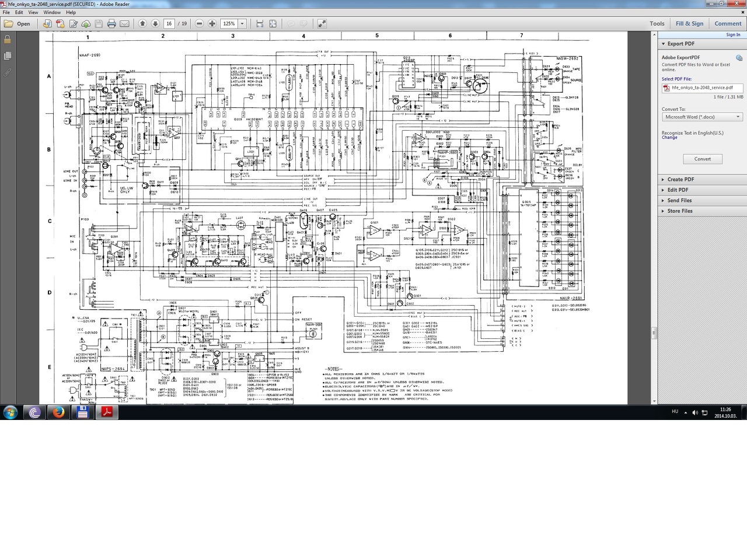Image resolution: width=747 pixels, height=560 pixels.
Task: Click the Adobe Reader taskbar icon
Action: point(107,412)
